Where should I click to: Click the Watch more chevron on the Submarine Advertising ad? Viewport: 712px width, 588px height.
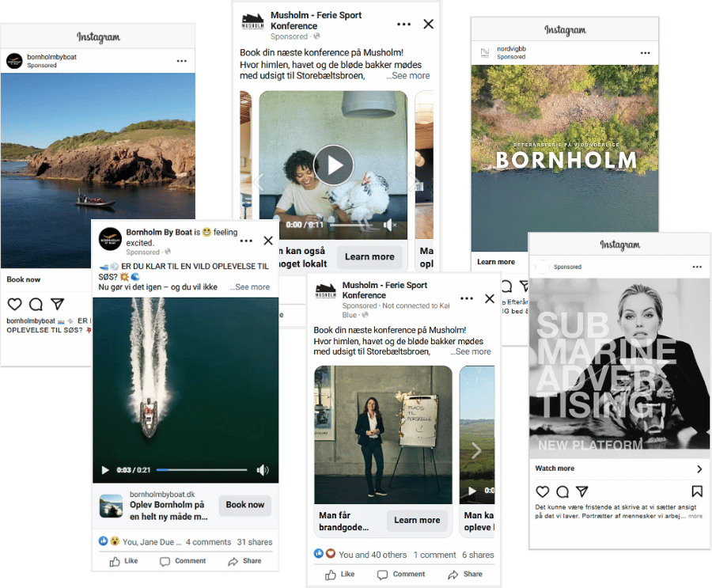tap(699, 469)
